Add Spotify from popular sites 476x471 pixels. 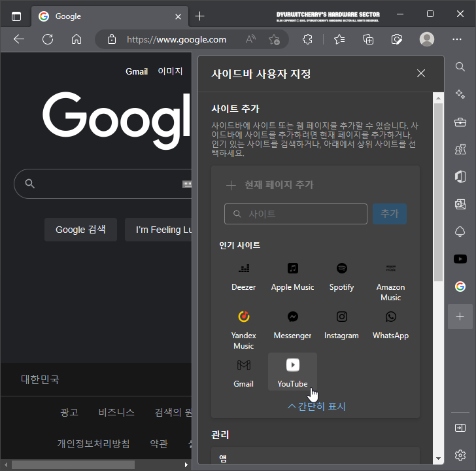coord(342,277)
